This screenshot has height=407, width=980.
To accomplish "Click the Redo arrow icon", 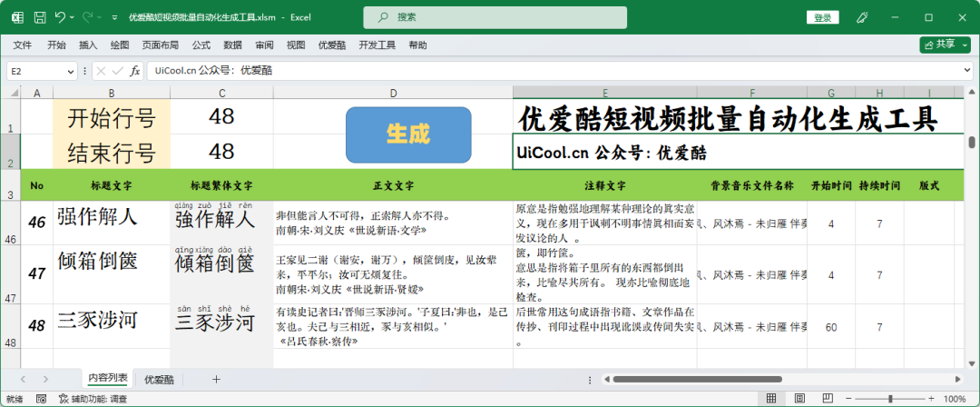I will click(87, 17).
